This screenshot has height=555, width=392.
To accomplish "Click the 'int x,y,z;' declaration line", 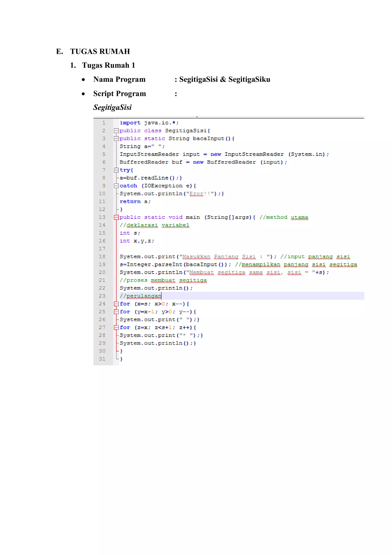I will [x=137, y=241].
